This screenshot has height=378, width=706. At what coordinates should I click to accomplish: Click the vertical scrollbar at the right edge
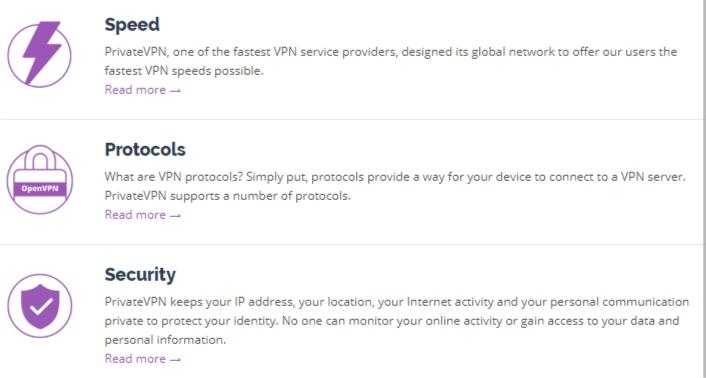[704, 189]
